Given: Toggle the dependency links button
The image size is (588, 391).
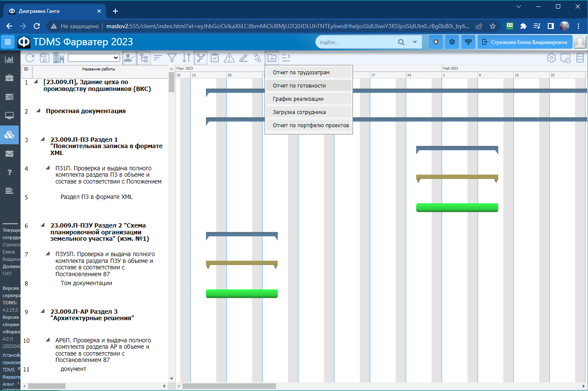Looking at the screenshot, I should click(x=201, y=58).
